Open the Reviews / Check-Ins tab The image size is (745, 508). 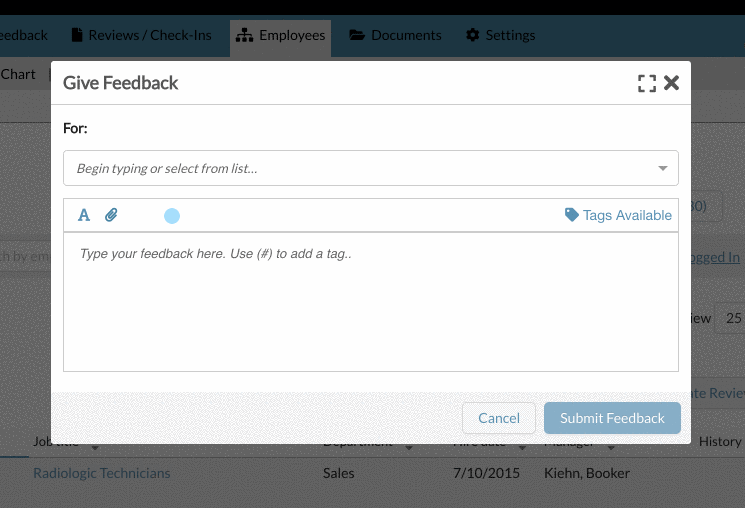pos(141,36)
